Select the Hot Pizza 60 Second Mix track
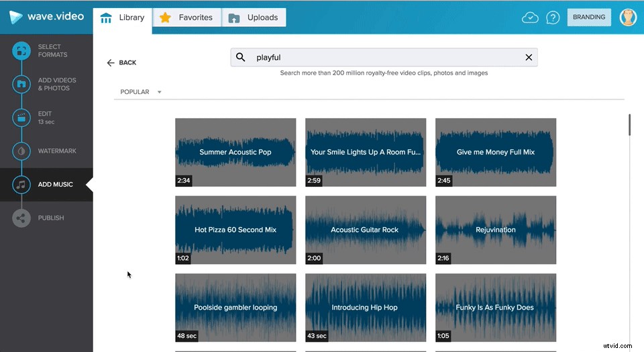The image size is (644, 352). click(235, 230)
